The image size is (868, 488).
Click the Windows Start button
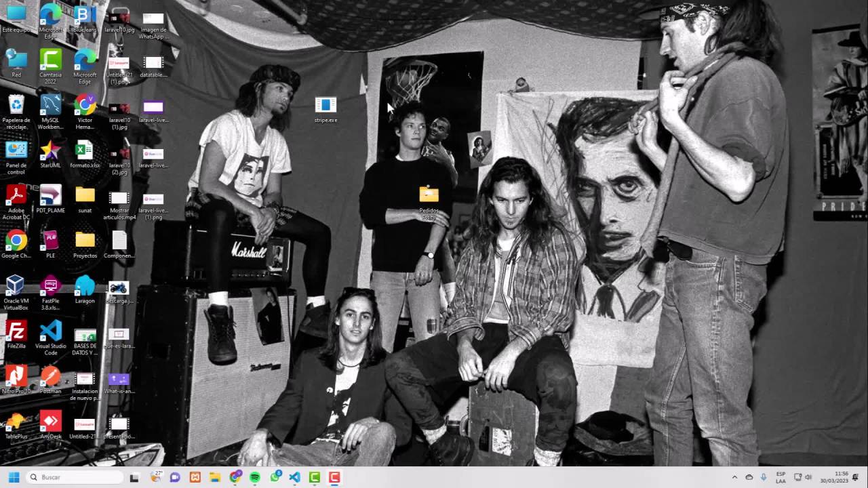coord(14,477)
